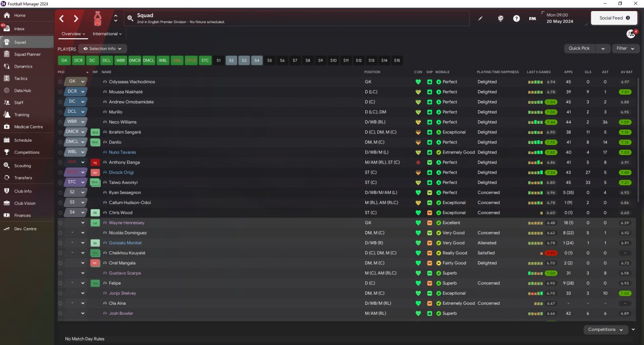Screen dimensions: 644x345
Task: Click Gustavo Scarpa last 5 games bar
Action: (x=535, y=273)
